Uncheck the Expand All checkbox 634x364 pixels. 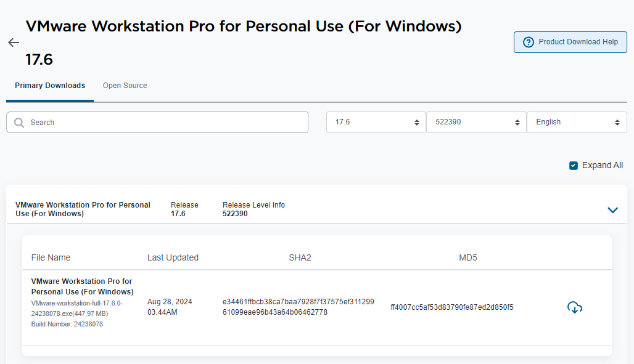click(x=574, y=166)
